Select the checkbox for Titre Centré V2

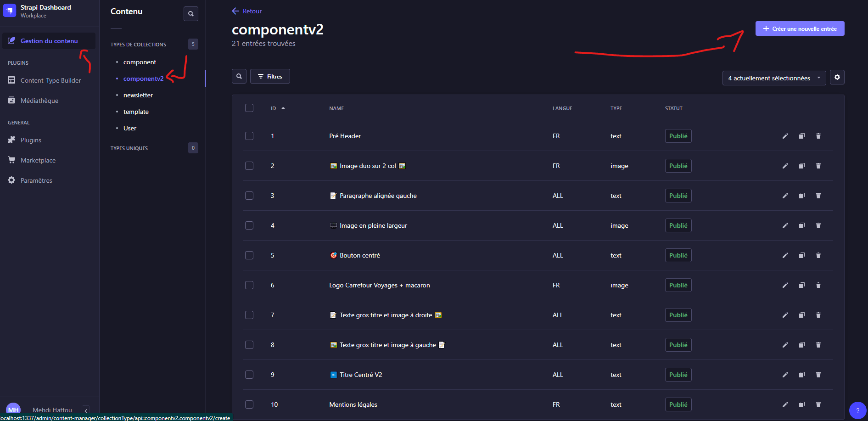click(249, 375)
